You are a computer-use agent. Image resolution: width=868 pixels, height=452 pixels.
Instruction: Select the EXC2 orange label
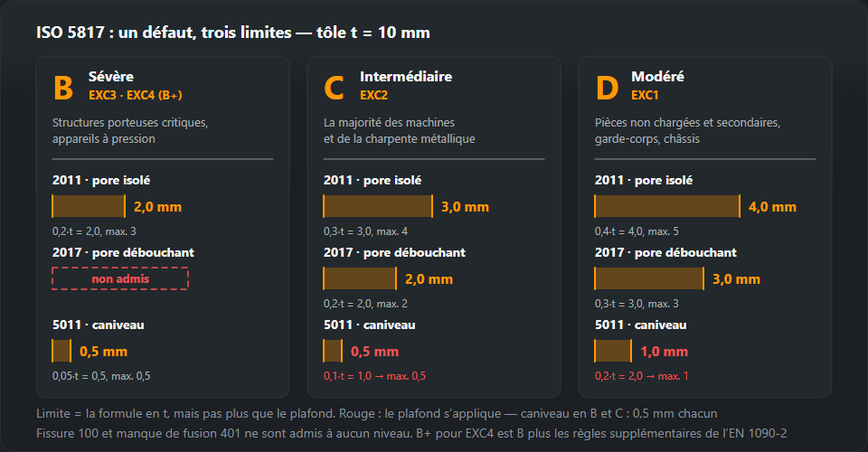(x=373, y=95)
